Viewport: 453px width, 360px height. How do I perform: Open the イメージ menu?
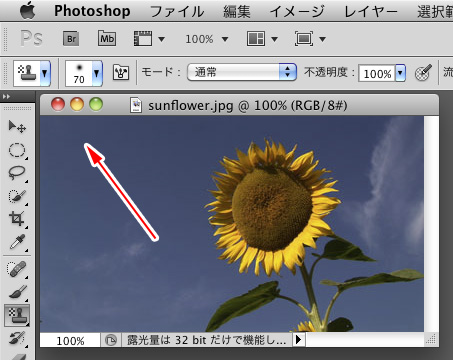click(x=296, y=12)
